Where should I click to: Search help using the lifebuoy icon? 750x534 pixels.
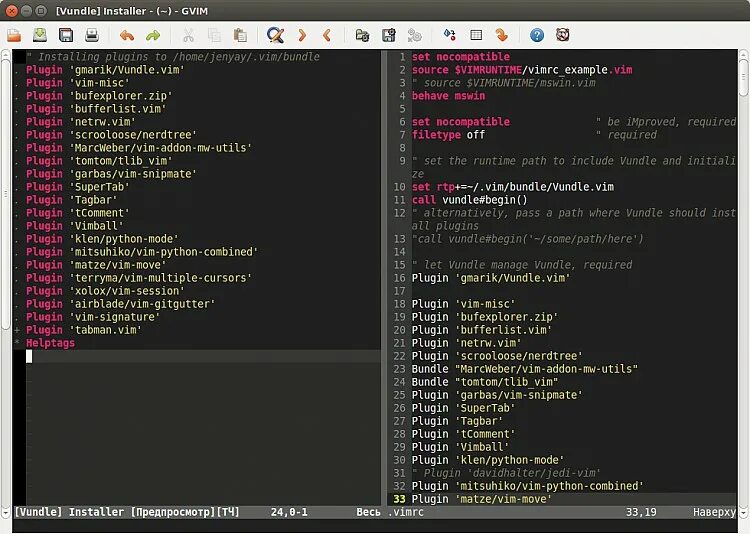click(x=563, y=35)
